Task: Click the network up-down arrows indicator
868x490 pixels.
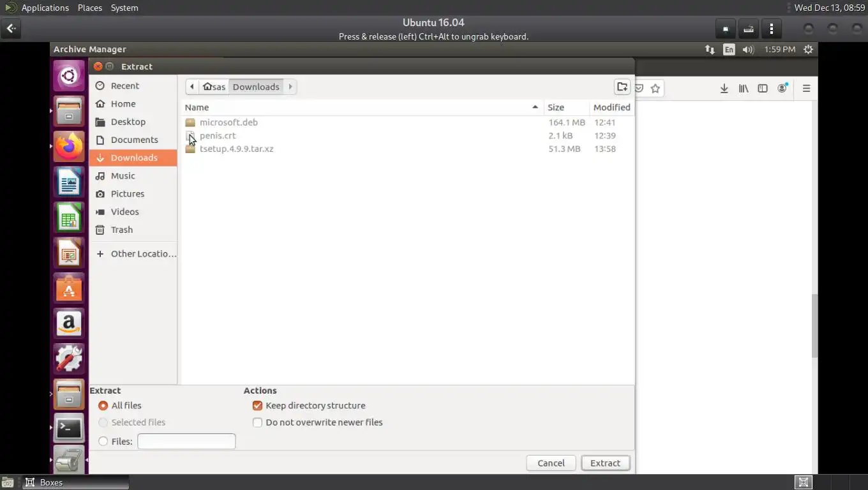Action: point(710,50)
